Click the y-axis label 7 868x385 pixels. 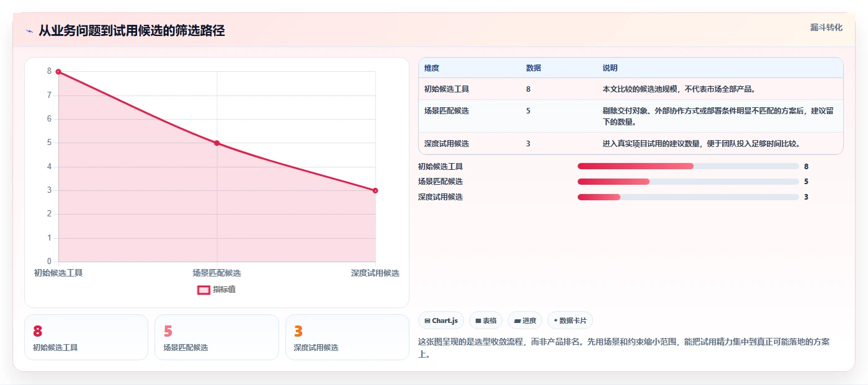tap(50, 95)
